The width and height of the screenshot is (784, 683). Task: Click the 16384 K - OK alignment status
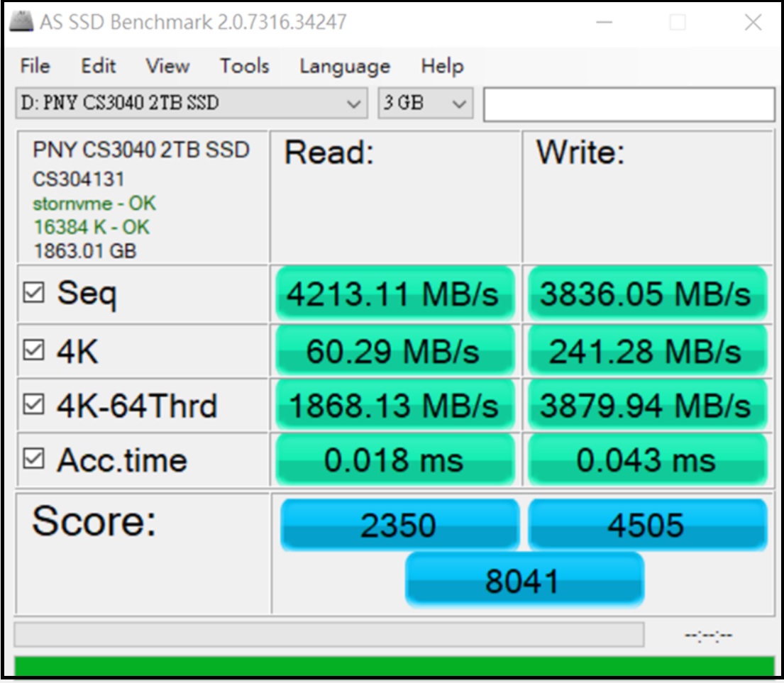[x=92, y=228]
